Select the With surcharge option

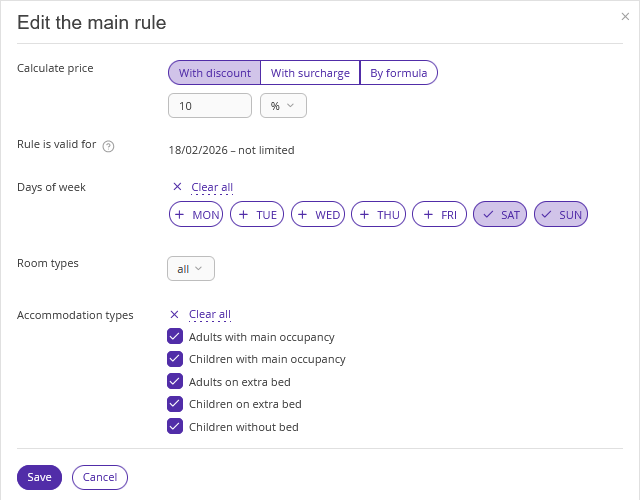(x=310, y=73)
